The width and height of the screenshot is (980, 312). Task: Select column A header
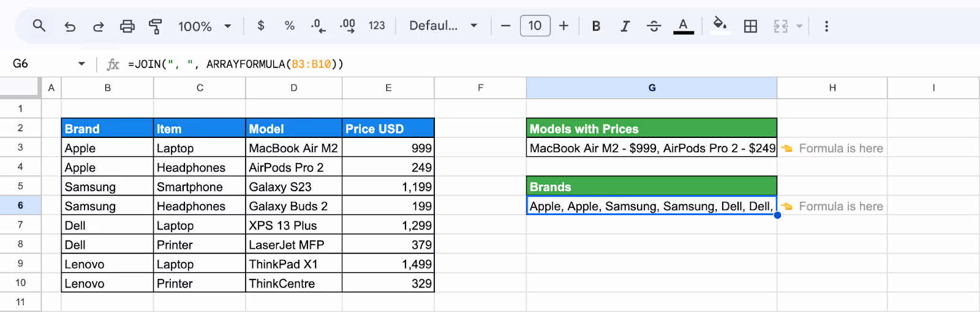coord(51,88)
